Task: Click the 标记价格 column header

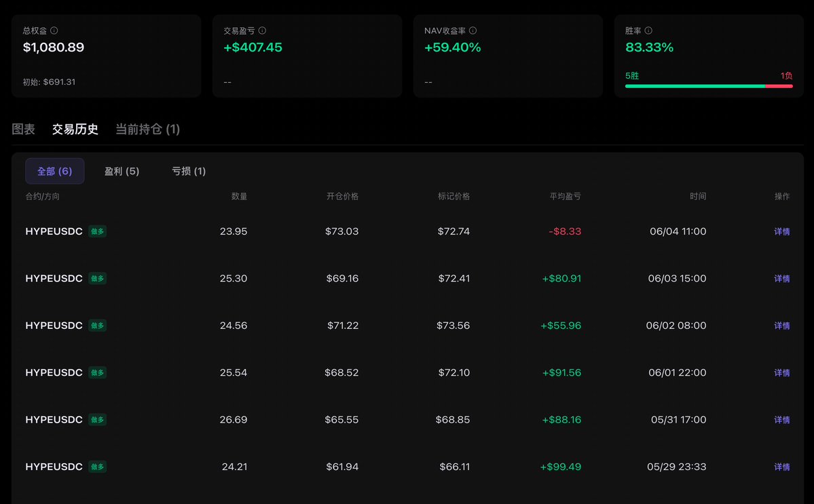Action: tap(454, 197)
